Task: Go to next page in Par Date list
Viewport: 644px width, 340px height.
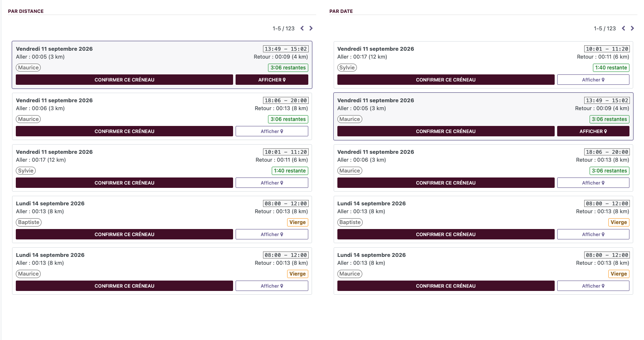Action: [632, 28]
